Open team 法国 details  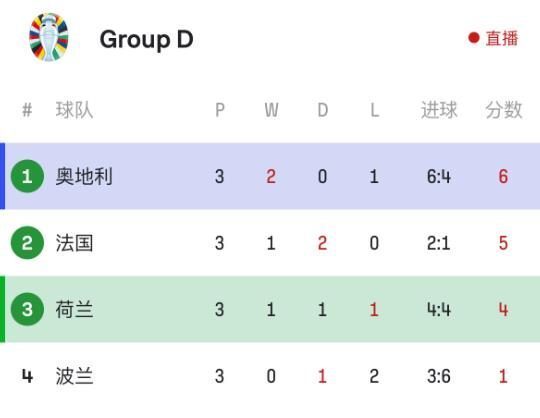click(x=74, y=243)
